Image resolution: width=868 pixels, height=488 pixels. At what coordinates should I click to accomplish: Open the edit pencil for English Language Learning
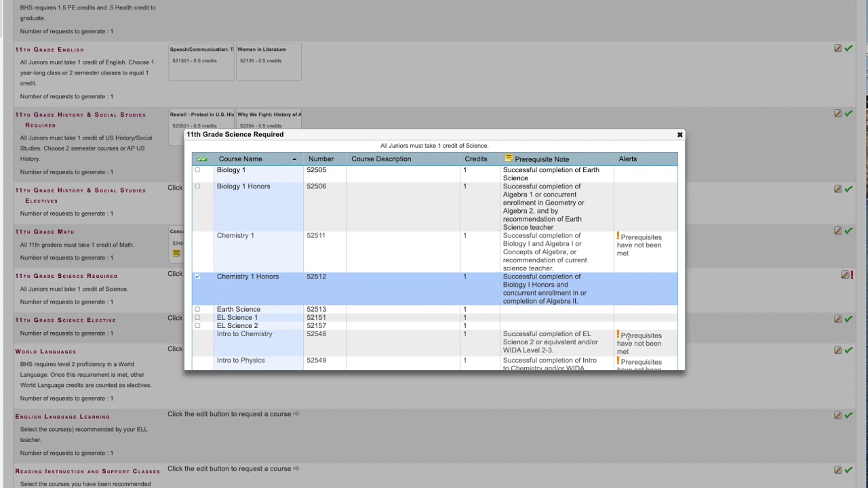pyautogui.click(x=838, y=415)
